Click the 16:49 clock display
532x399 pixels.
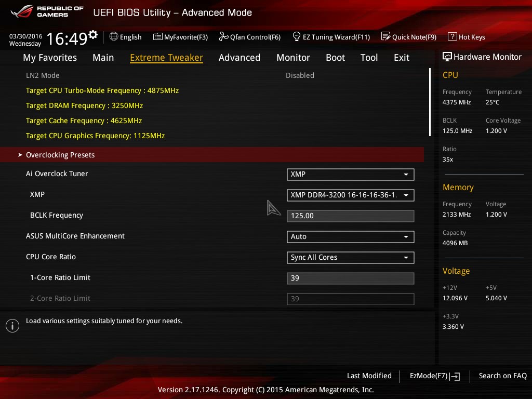point(67,38)
